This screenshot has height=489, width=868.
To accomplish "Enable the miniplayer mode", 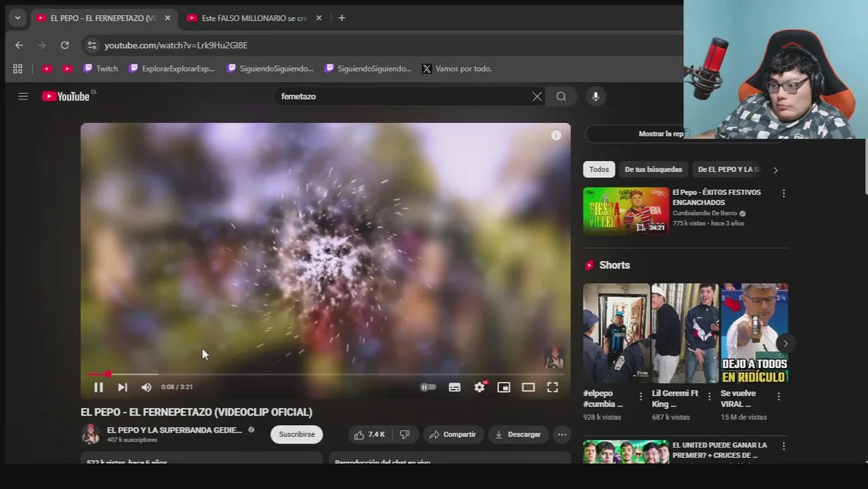I will coord(503,387).
